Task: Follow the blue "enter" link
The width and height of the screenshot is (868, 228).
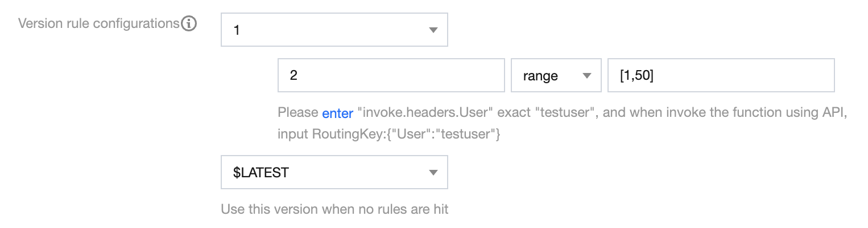Action: (338, 113)
